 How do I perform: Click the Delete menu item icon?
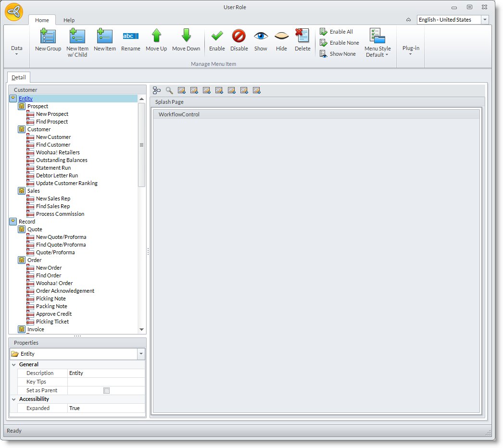[x=302, y=37]
